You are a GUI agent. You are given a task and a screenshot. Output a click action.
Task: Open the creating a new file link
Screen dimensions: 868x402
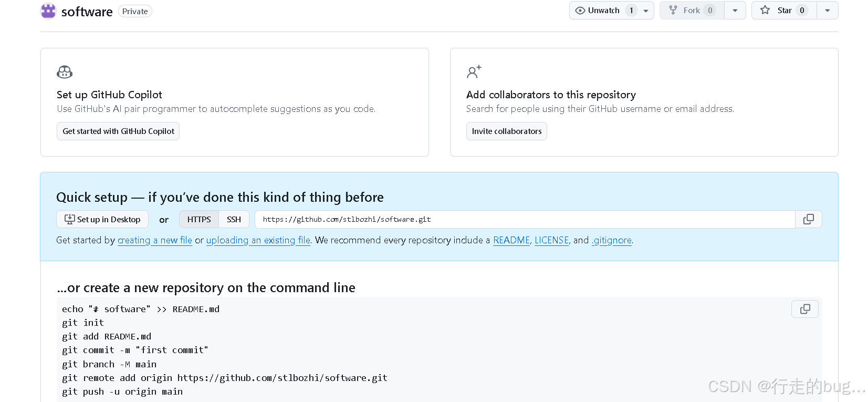[x=155, y=240]
